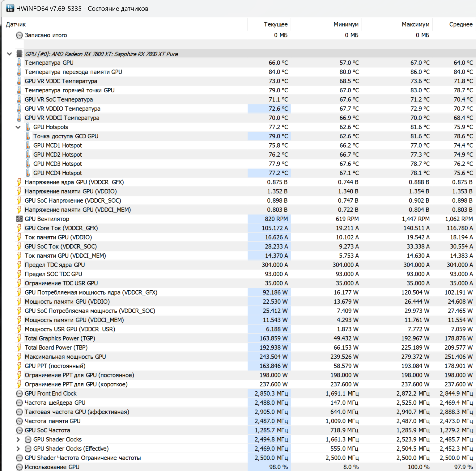Click thermometer icon for GPU VR SoC Температура
The image size is (476, 471).
pyautogui.click(x=19, y=99)
